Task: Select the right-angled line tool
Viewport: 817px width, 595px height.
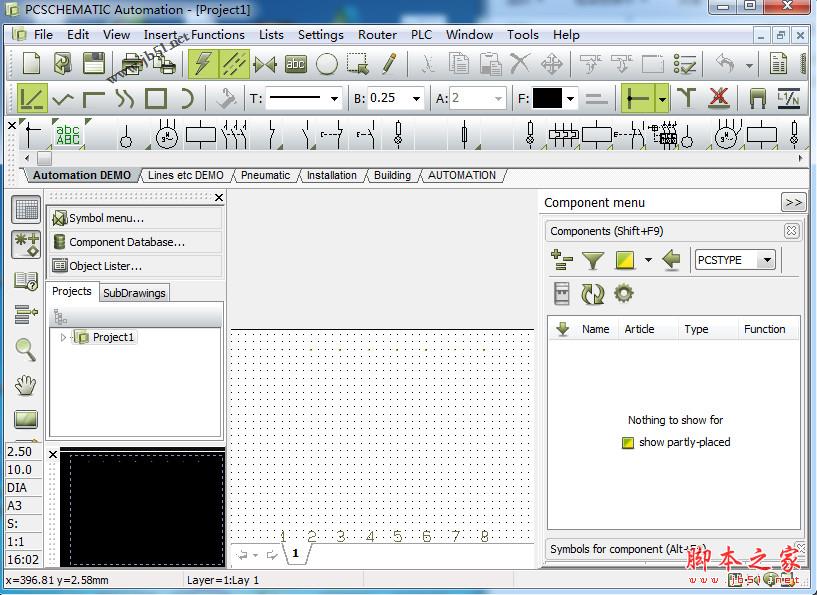Action: 94,98
